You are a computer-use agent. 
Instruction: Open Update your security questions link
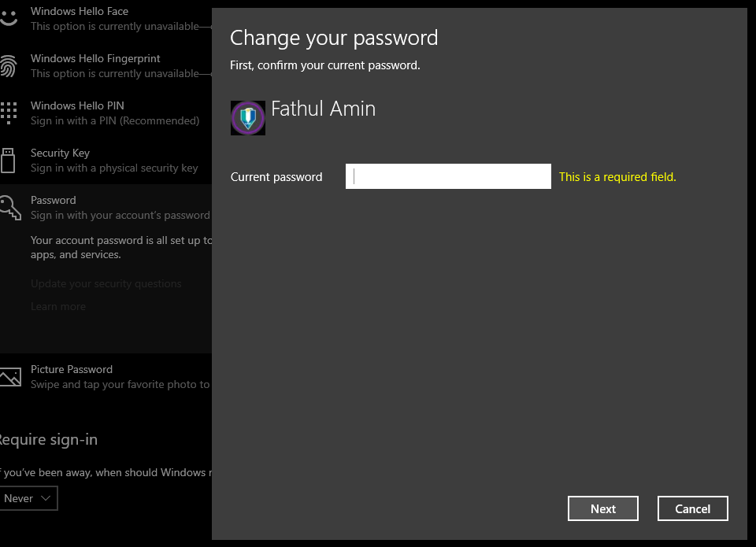pyautogui.click(x=106, y=284)
